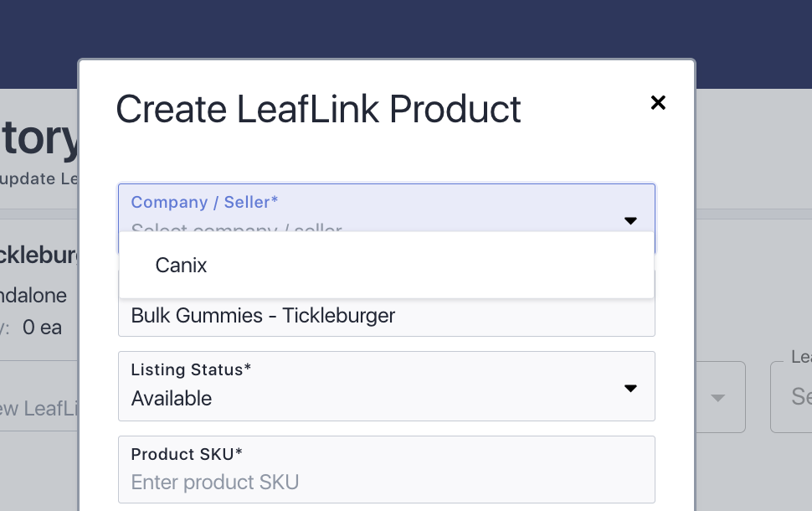Click the Create LeafLink Product title
812x511 pixels.
pyautogui.click(x=318, y=110)
